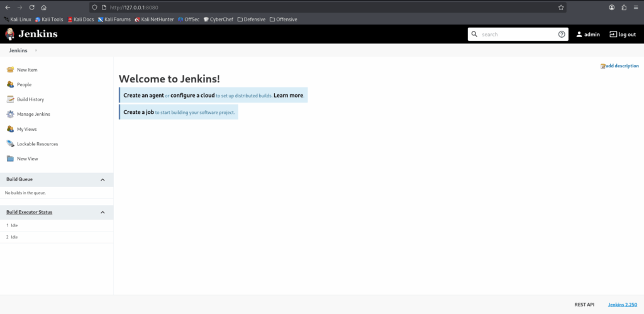The width and height of the screenshot is (644, 314).
Task: Click the My Views icon
Action: tap(10, 129)
